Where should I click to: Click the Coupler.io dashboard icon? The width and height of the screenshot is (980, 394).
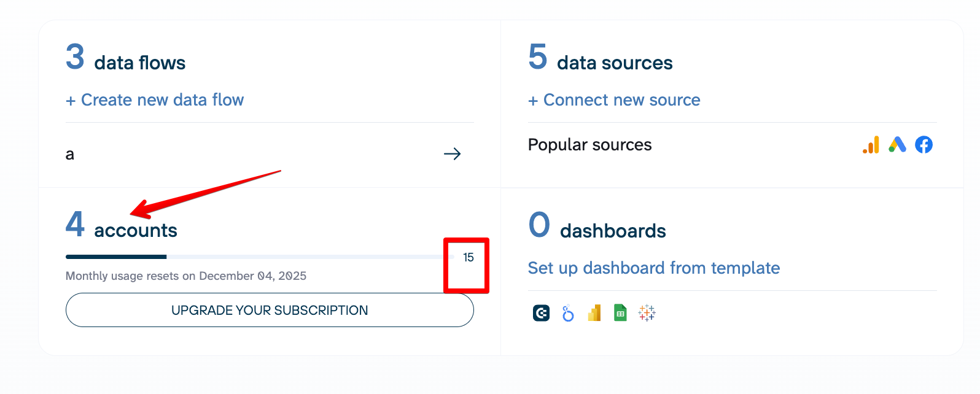click(541, 313)
